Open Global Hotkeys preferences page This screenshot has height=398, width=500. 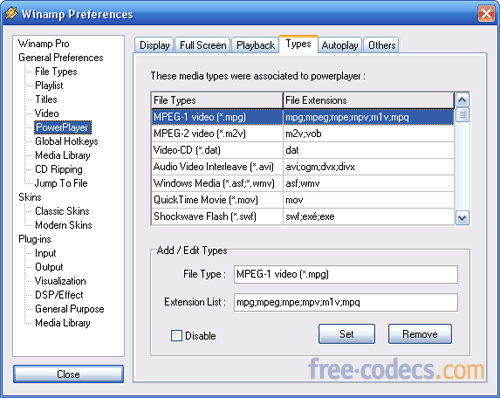(67, 141)
